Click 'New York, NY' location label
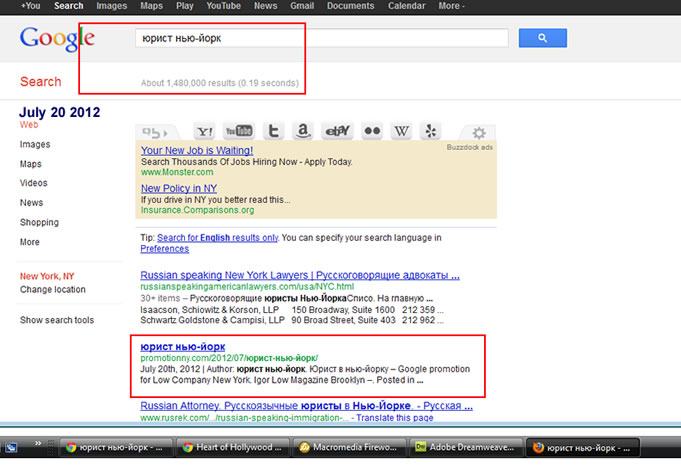Image resolution: width=681 pixels, height=466 pixels. 47,276
